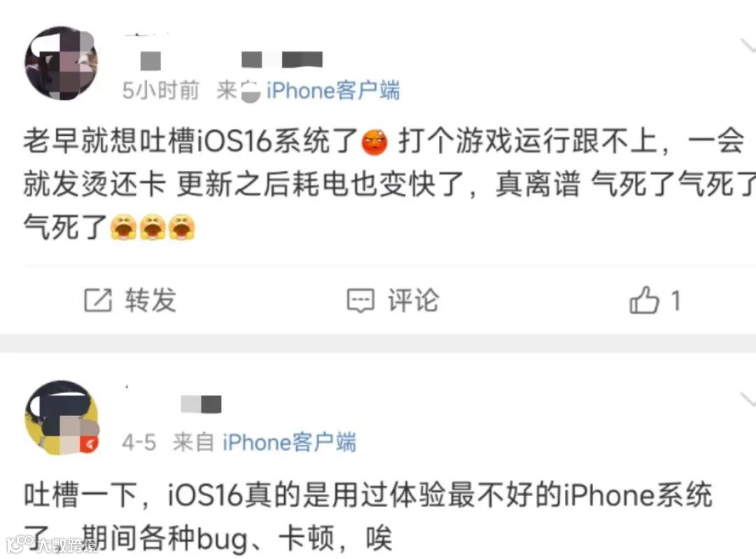This screenshot has width=756, height=559.
Task: Click the red badge on second avatar
Action: pos(89,444)
